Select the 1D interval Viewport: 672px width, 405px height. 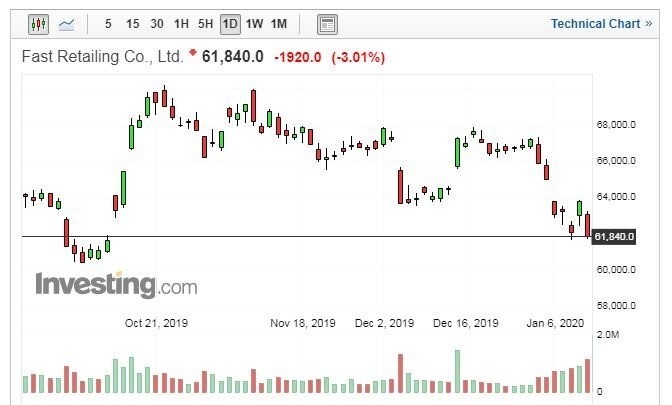coord(230,24)
